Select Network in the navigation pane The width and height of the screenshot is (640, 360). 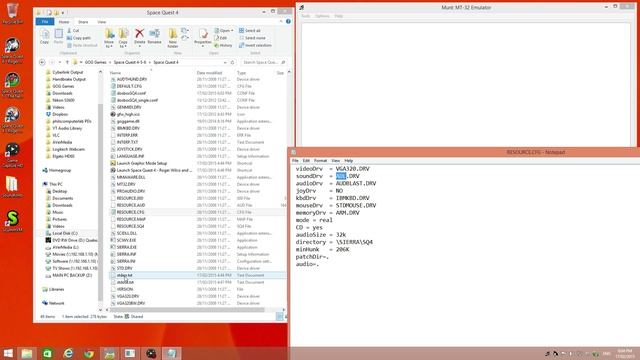[56, 303]
